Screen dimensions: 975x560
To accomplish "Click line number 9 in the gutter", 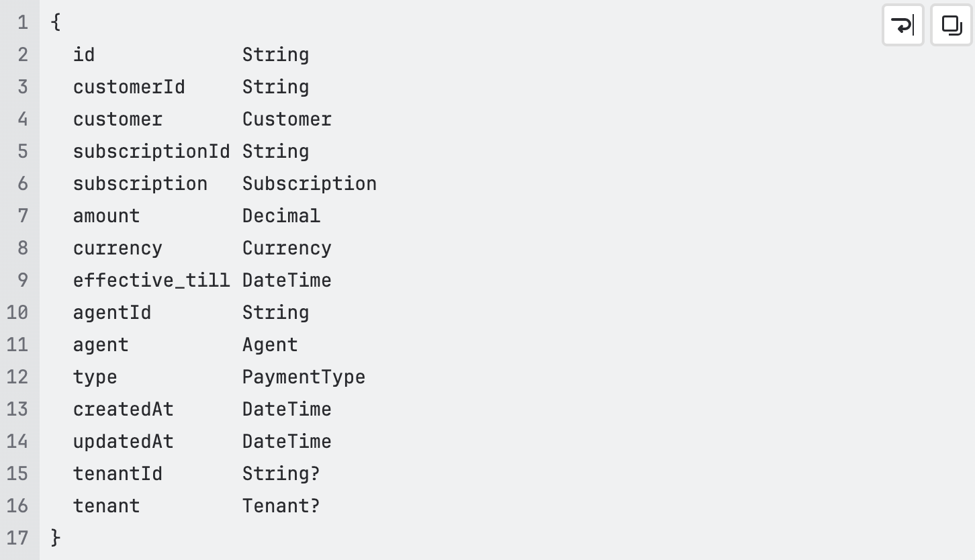I will 22,280.
